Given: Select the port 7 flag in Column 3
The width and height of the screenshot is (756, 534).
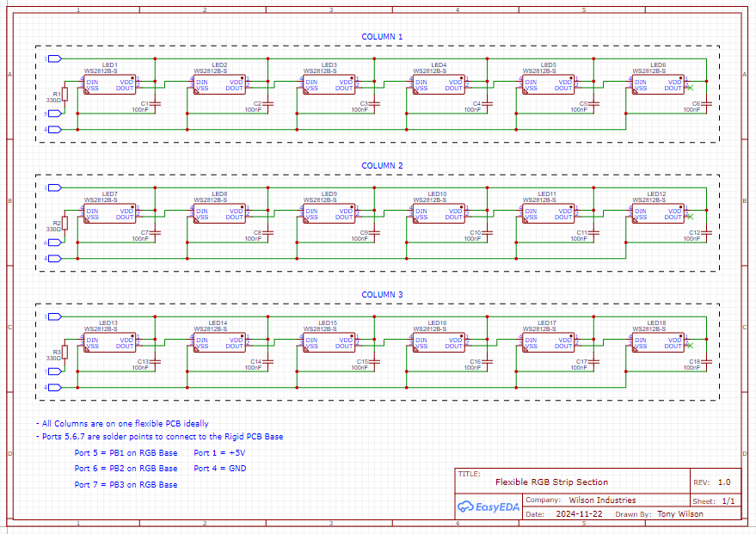Looking at the screenshot, I should coord(54,371).
